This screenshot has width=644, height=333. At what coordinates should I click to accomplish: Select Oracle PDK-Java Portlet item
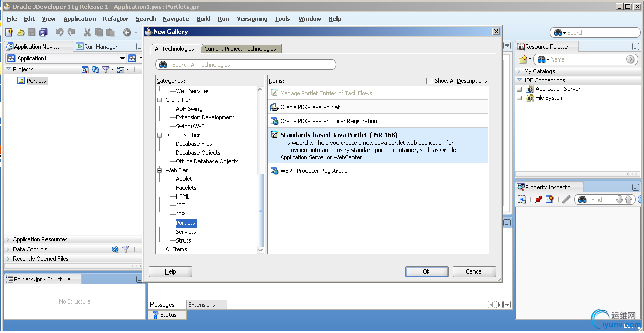click(378, 107)
